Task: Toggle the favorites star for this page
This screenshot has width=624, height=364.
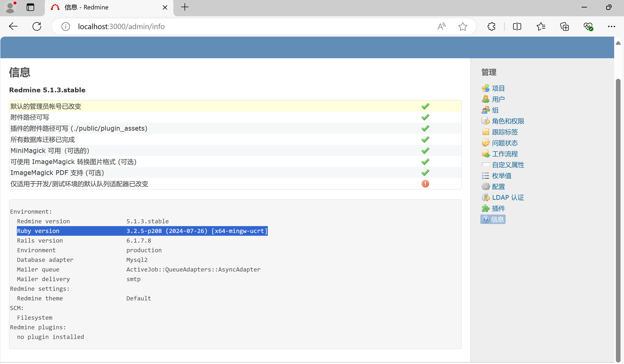Action: tap(463, 27)
